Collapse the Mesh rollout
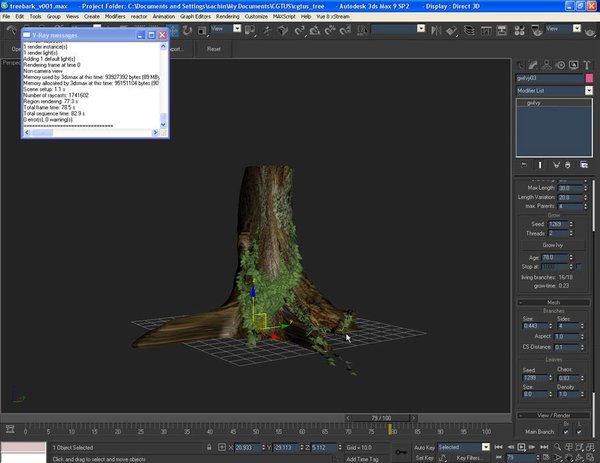The width and height of the screenshot is (600, 463). pyautogui.click(x=553, y=302)
